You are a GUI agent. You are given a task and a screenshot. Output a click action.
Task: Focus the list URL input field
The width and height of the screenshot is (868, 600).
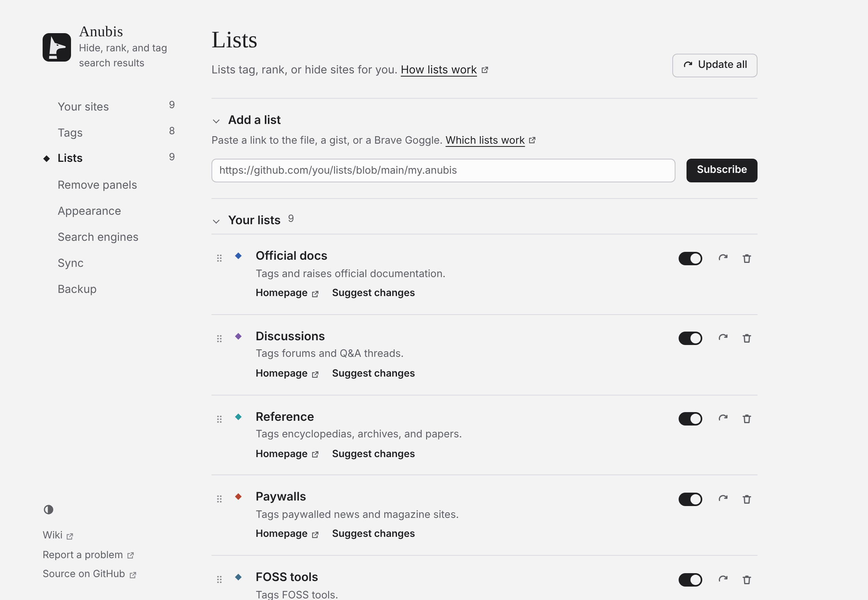pyautogui.click(x=443, y=170)
